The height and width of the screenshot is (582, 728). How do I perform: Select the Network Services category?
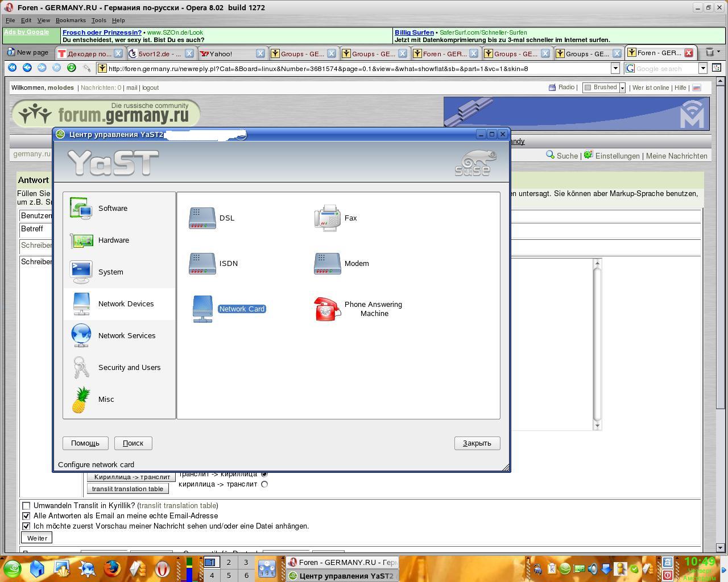click(119, 335)
